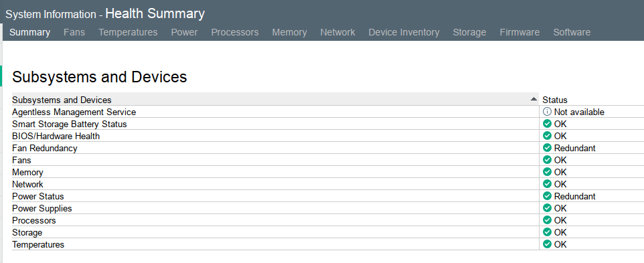
Task: Click the Not available info icon
Action: [547, 112]
